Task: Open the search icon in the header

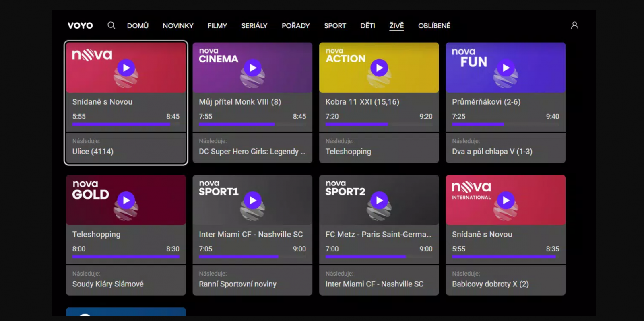Action: (111, 25)
